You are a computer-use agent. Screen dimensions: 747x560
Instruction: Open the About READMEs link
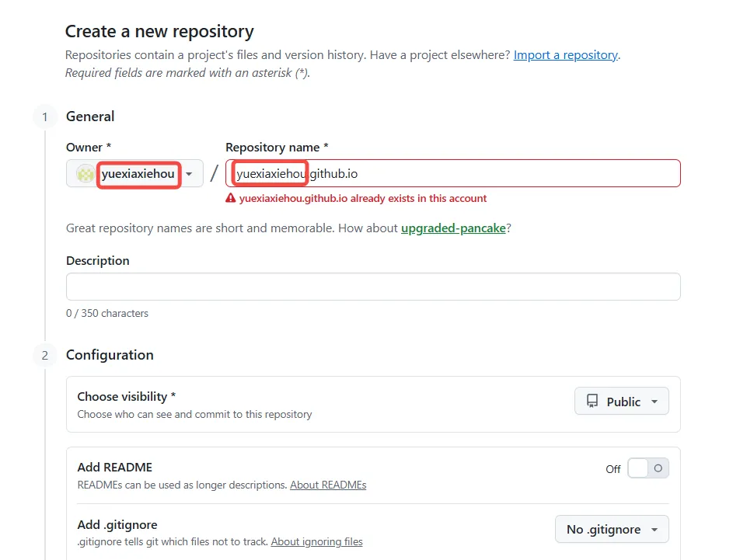(328, 485)
